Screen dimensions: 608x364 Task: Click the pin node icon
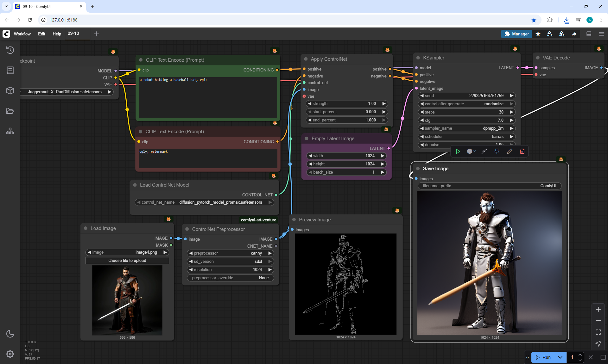[x=497, y=151]
